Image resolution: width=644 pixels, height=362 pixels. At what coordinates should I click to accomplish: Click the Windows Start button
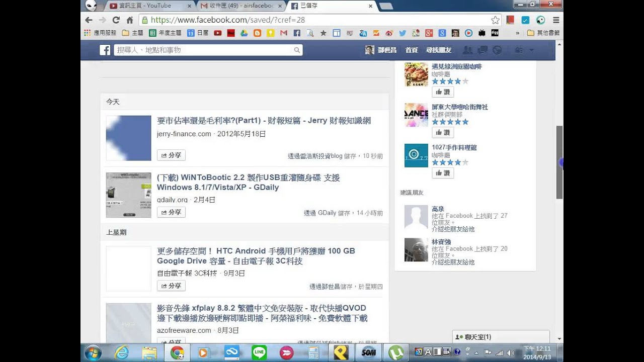(93, 353)
